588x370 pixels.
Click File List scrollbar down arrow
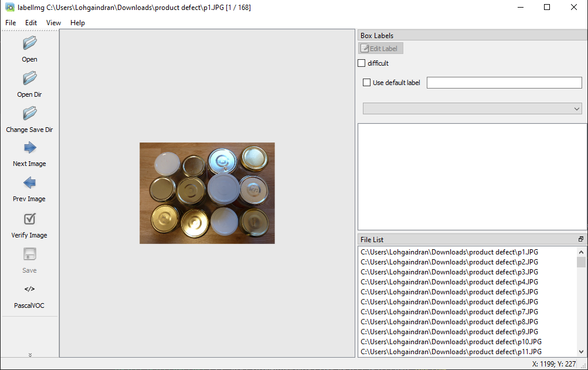(581, 352)
